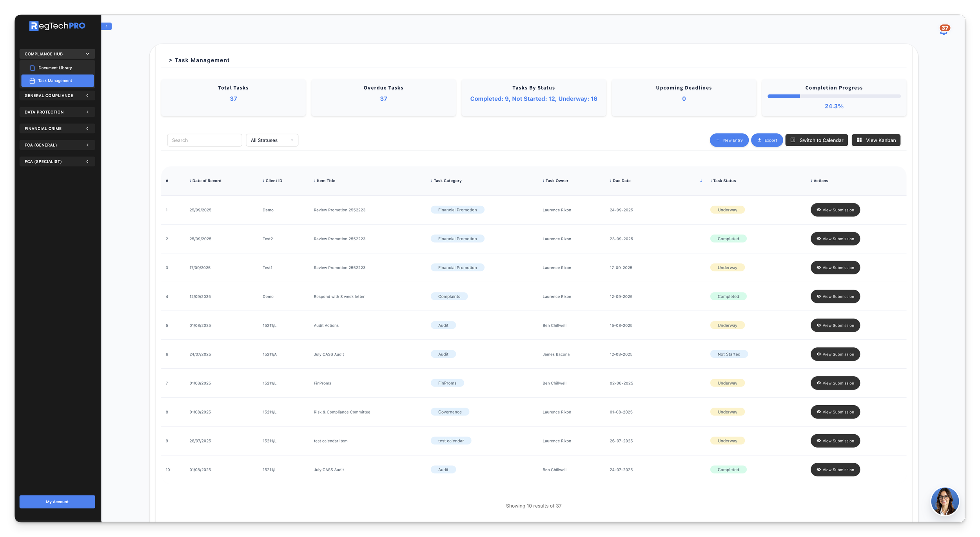Screen dimensions: 980x537
Task: Open the My Account button
Action: tap(57, 502)
